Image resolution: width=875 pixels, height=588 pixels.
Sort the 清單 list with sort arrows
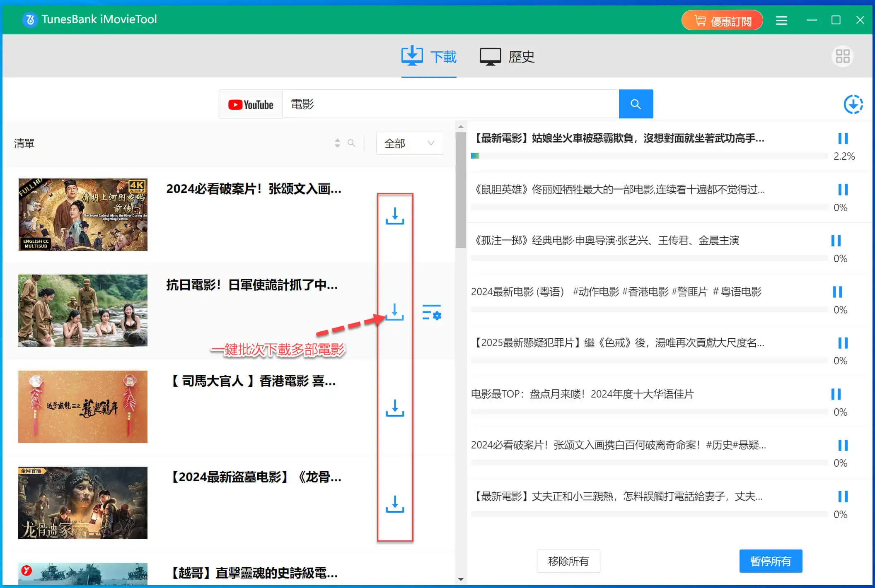pyautogui.click(x=337, y=143)
